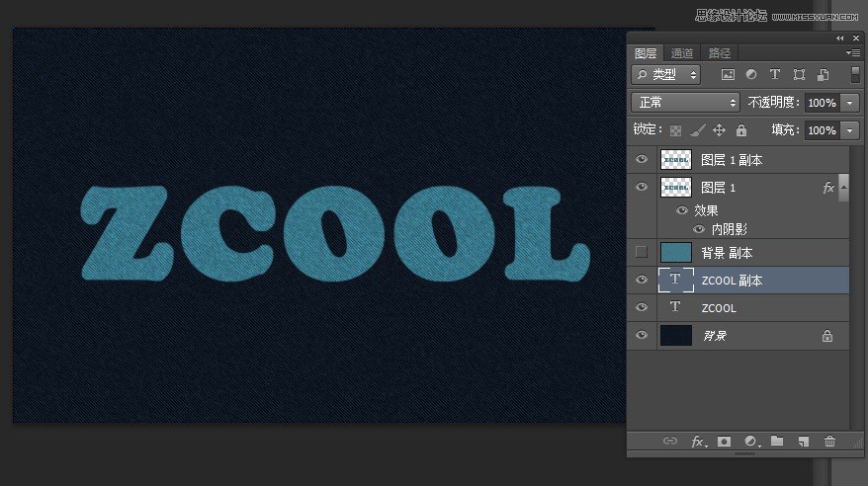868x486 pixels.
Task: Select the ZCOOL layer name
Action: pyautogui.click(x=719, y=308)
